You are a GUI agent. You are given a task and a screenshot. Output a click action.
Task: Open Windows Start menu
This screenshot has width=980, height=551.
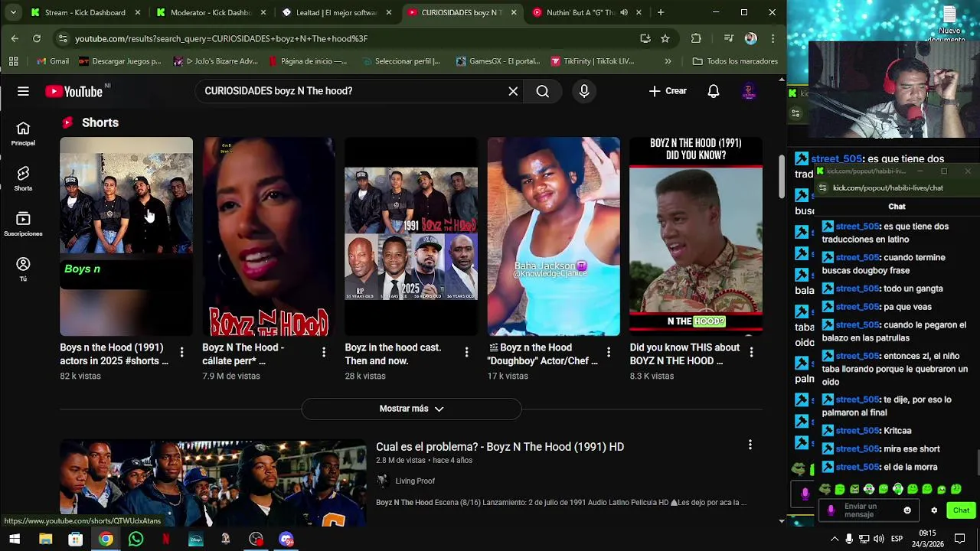(x=15, y=540)
